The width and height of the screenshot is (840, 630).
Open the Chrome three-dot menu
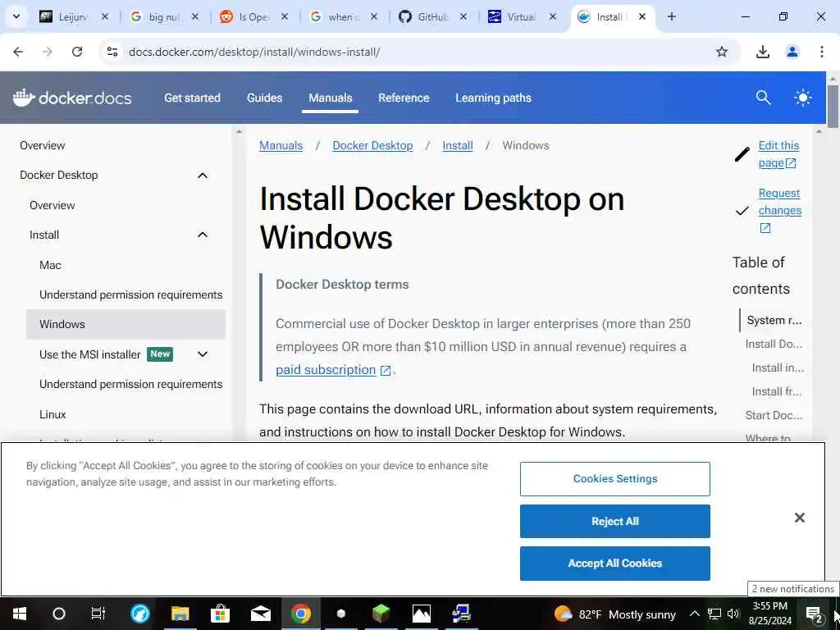tap(821, 52)
